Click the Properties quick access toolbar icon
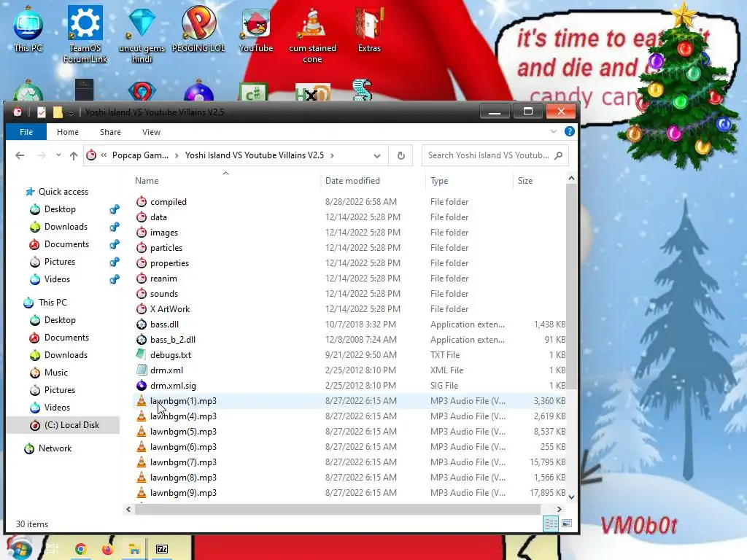 click(x=42, y=112)
